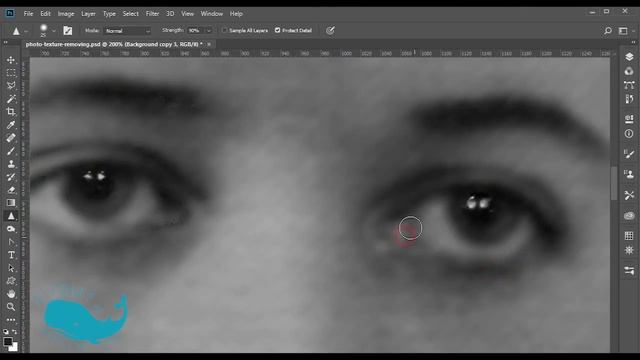640x360 pixels.
Task: Select the Move tool
Action: pos(11,60)
